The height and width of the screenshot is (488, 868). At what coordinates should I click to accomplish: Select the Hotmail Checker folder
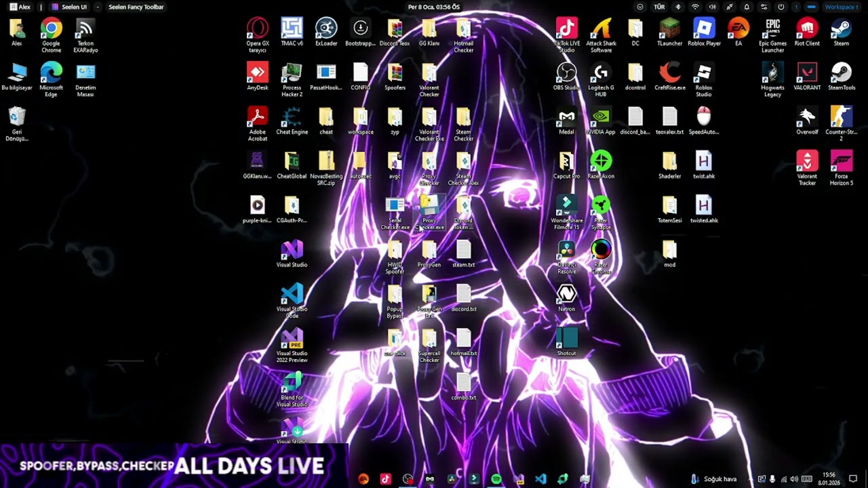pos(464,35)
